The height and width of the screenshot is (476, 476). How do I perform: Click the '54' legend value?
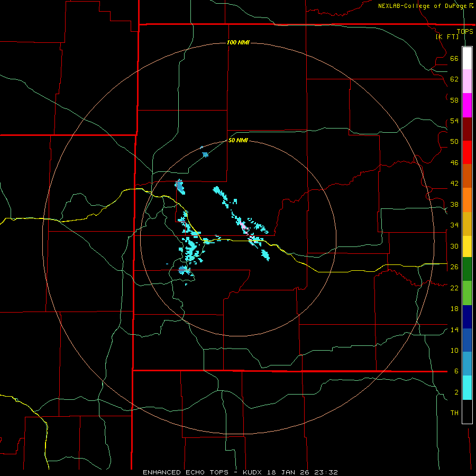click(454, 121)
